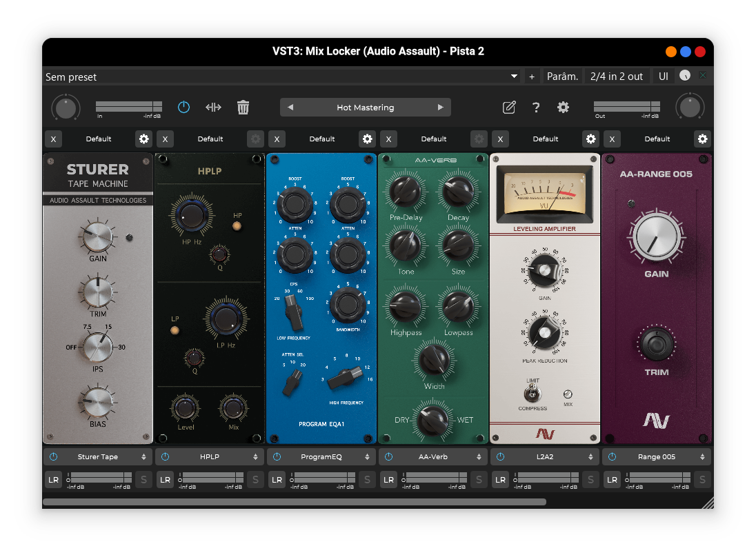Remove the HPLP module with X

(164, 139)
